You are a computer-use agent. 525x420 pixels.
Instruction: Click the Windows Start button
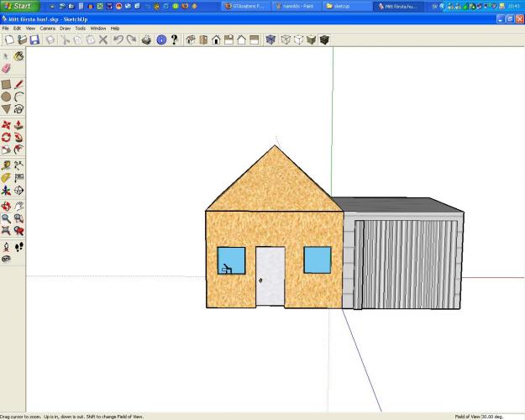(18, 6)
